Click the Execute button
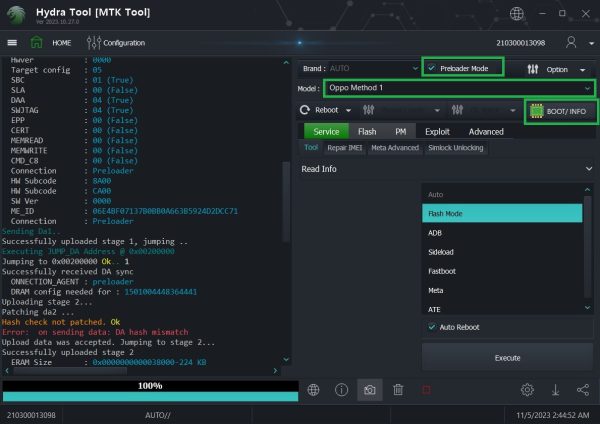600x424 pixels. click(x=507, y=358)
